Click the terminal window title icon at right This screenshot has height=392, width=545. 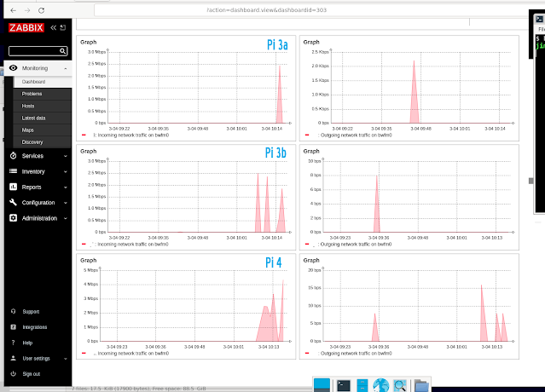coord(539,19)
